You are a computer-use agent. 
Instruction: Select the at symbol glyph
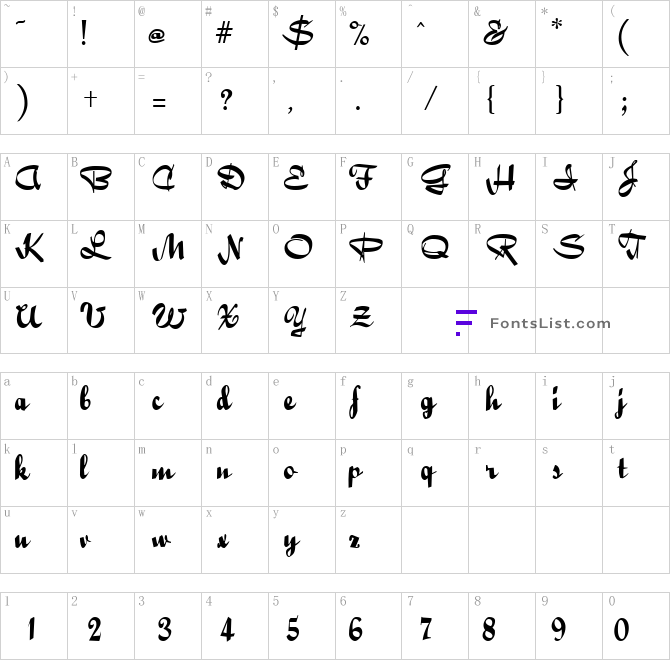click(x=157, y=36)
